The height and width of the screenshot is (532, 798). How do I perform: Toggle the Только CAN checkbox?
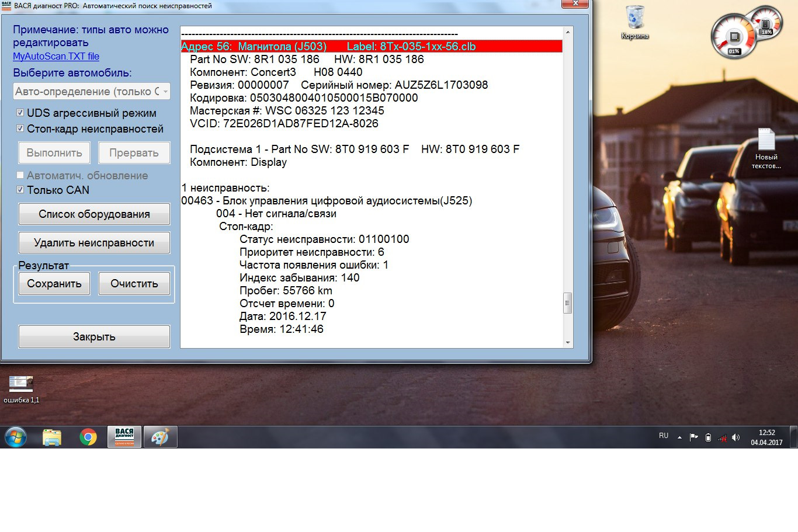[x=20, y=190]
